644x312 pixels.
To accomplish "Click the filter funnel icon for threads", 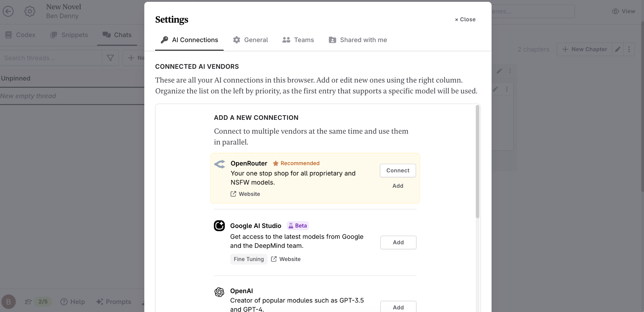I will click(110, 58).
